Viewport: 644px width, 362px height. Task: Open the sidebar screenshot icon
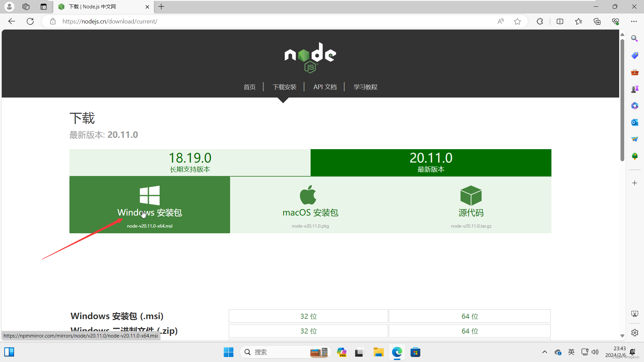pyautogui.click(x=635, y=314)
